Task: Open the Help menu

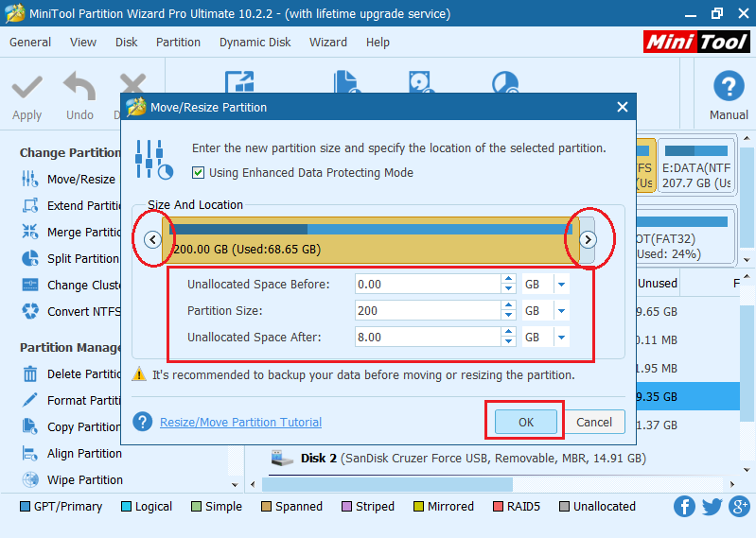Action: [x=378, y=43]
